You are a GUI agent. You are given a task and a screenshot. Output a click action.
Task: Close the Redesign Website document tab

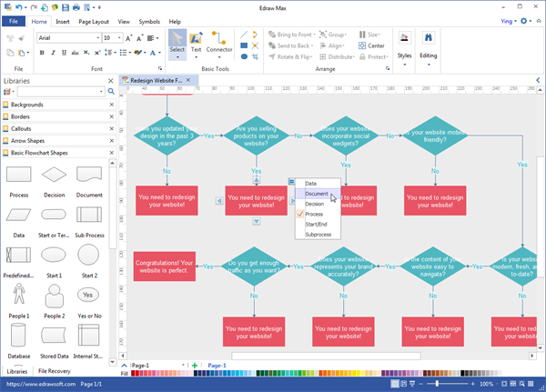pos(188,80)
